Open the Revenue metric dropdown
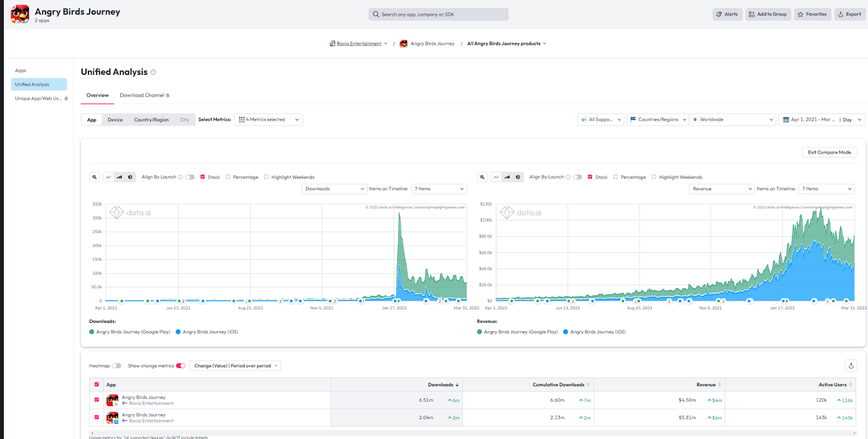This screenshot has width=868, height=439. pos(722,189)
